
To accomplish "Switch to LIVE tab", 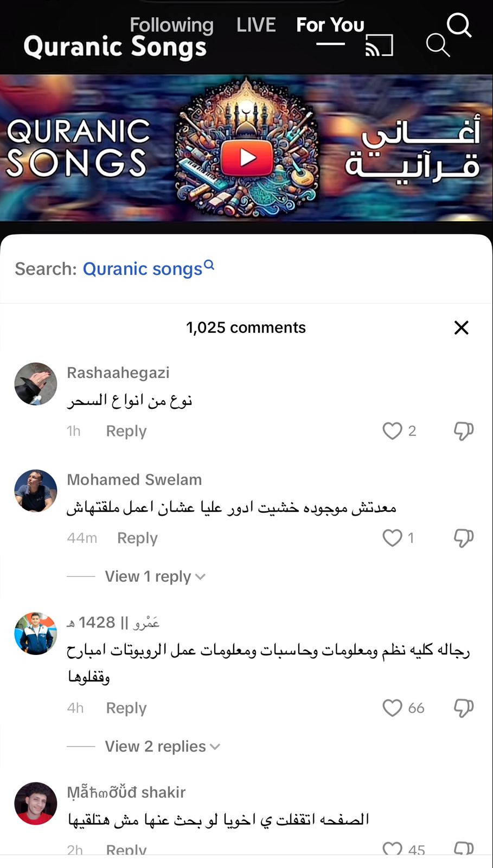I will pyautogui.click(x=256, y=25).
